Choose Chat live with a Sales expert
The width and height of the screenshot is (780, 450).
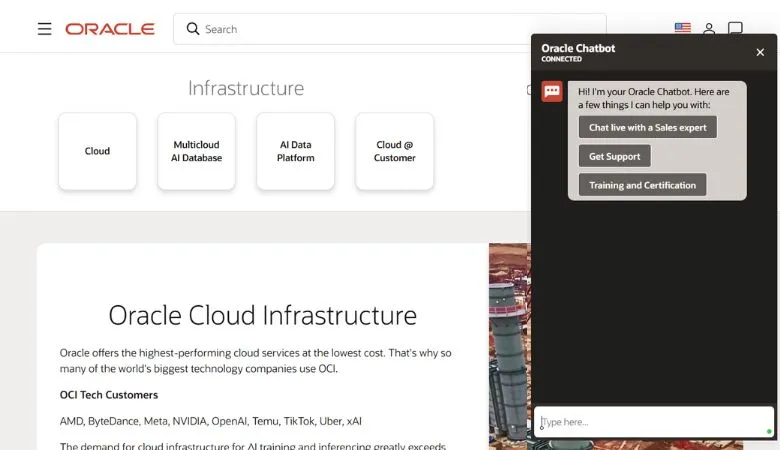pyautogui.click(x=648, y=127)
